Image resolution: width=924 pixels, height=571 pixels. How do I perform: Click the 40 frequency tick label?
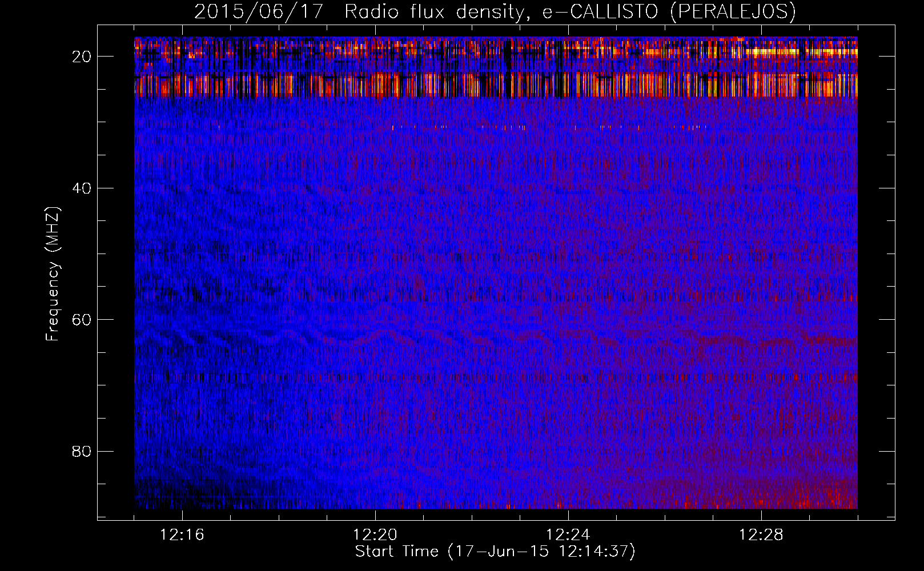point(82,188)
